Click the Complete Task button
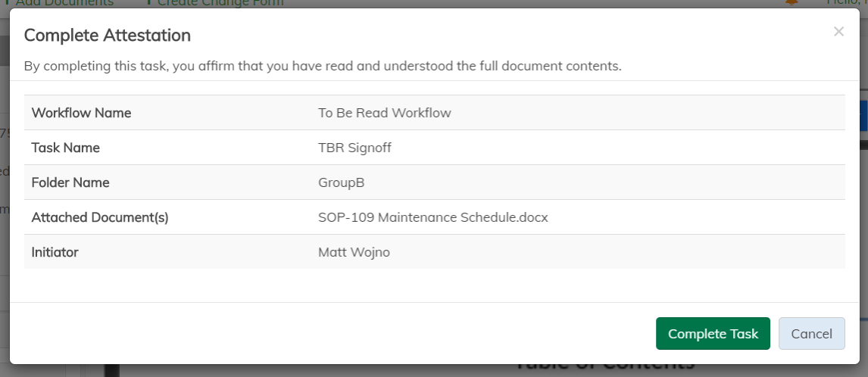 point(713,334)
